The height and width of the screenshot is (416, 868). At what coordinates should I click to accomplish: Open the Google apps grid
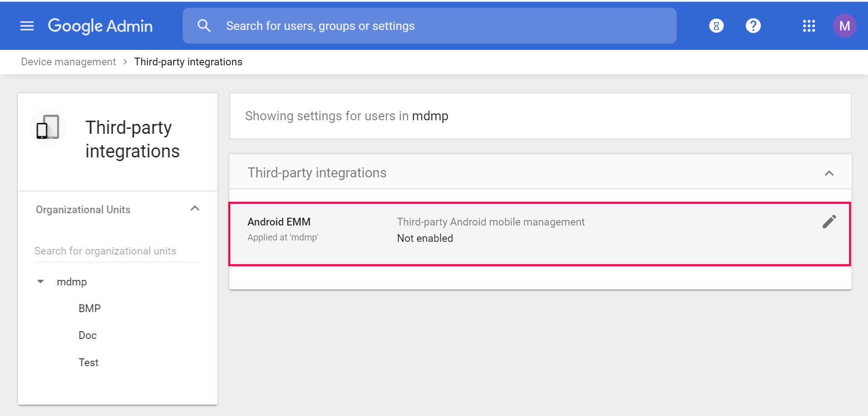point(809,26)
